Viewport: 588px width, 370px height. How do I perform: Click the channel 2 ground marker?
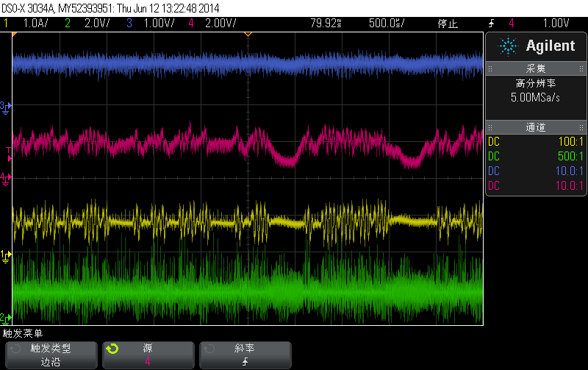[5, 319]
